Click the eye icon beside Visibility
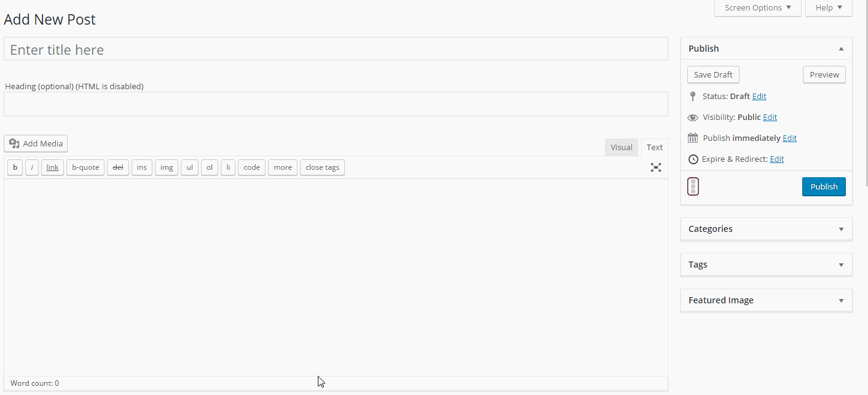 [693, 118]
